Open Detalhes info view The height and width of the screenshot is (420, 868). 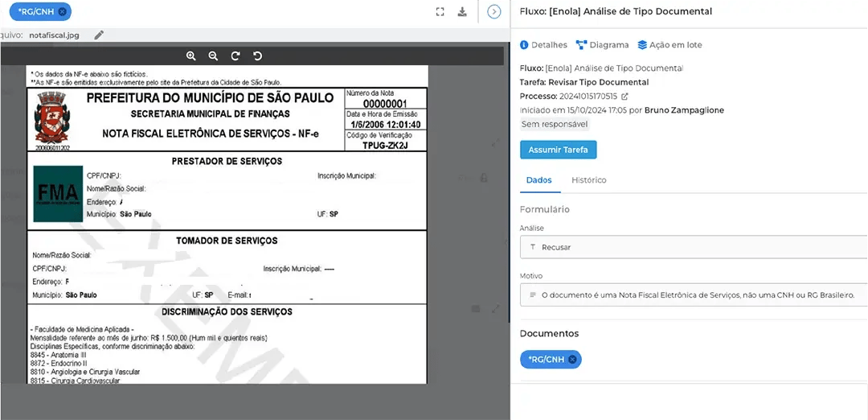543,45
